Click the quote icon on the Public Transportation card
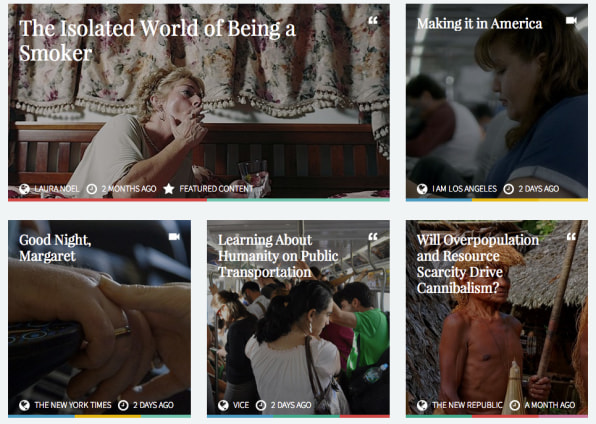 [x=373, y=237]
